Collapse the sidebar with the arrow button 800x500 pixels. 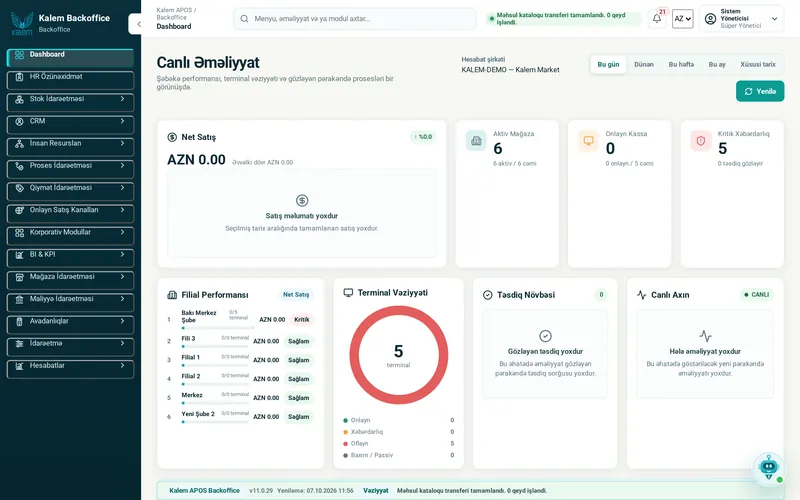[x=136, y=24]
